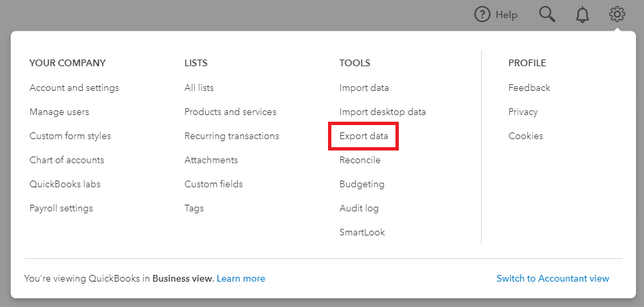Open QuickBooks labs
Screen dimensions: 644x307
65,184
